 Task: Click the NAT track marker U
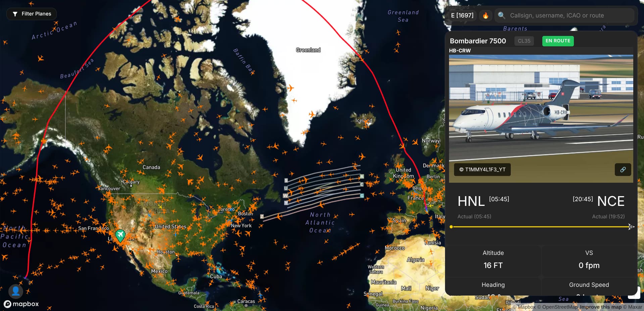tap(286, 188)
